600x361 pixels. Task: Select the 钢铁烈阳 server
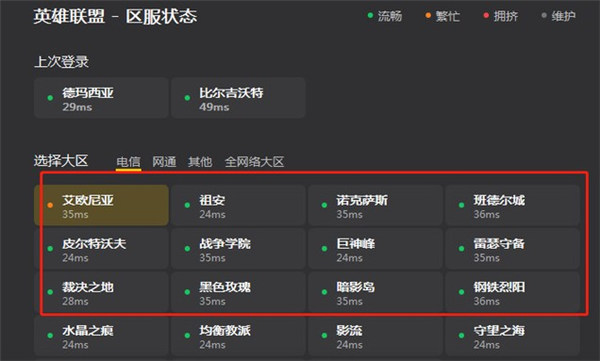point(512,292)
